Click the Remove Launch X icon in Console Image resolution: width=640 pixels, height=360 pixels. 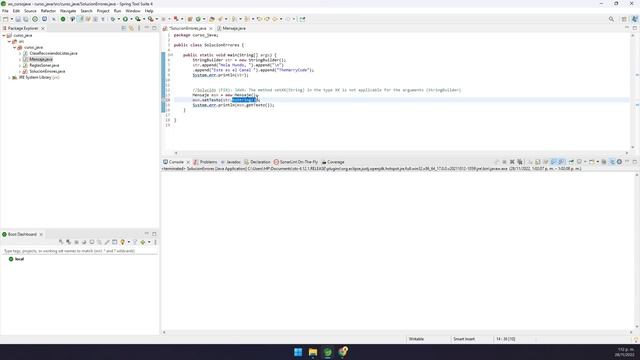[x=512, y=162]
